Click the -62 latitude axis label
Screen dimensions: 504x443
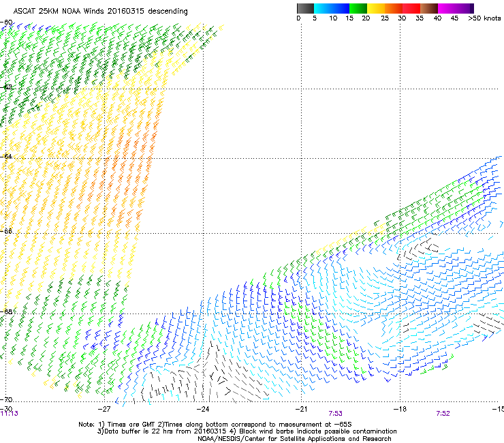pos(6,87)
